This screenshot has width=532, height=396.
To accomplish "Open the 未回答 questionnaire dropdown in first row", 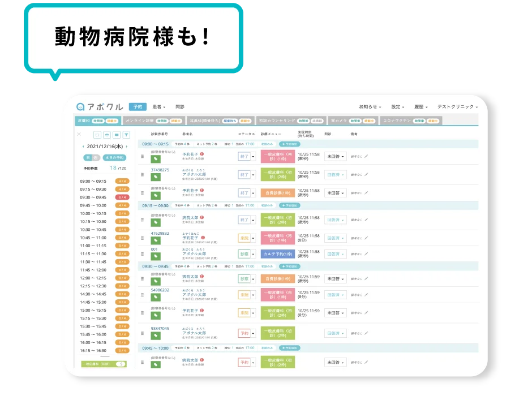I will 336,157.
